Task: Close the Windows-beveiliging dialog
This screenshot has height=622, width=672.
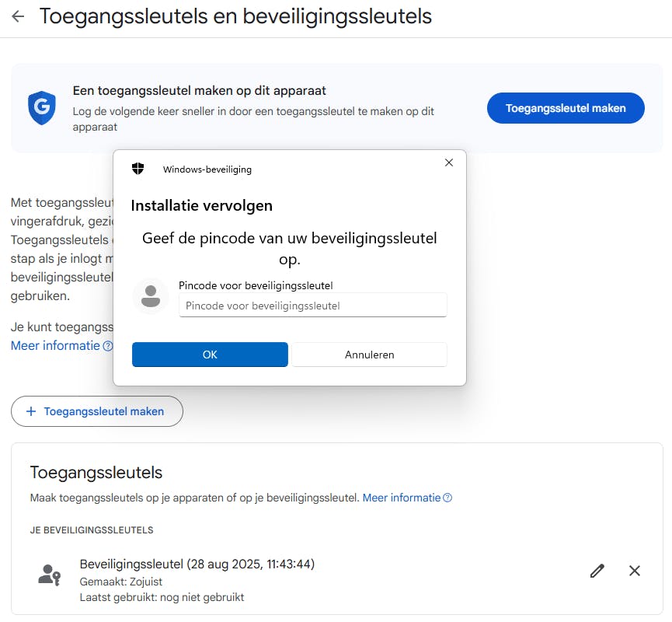Action: (448, 162)
